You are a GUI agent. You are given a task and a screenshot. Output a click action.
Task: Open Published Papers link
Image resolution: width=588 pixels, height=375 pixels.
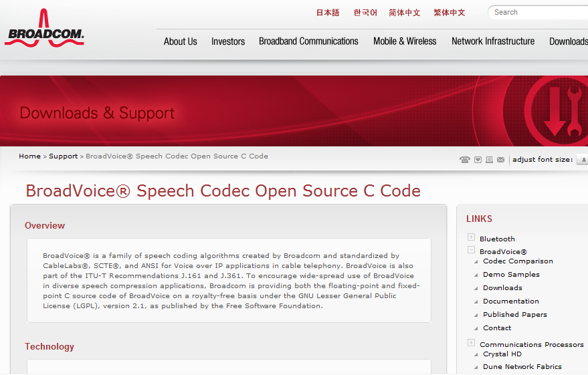click(515, 315)
